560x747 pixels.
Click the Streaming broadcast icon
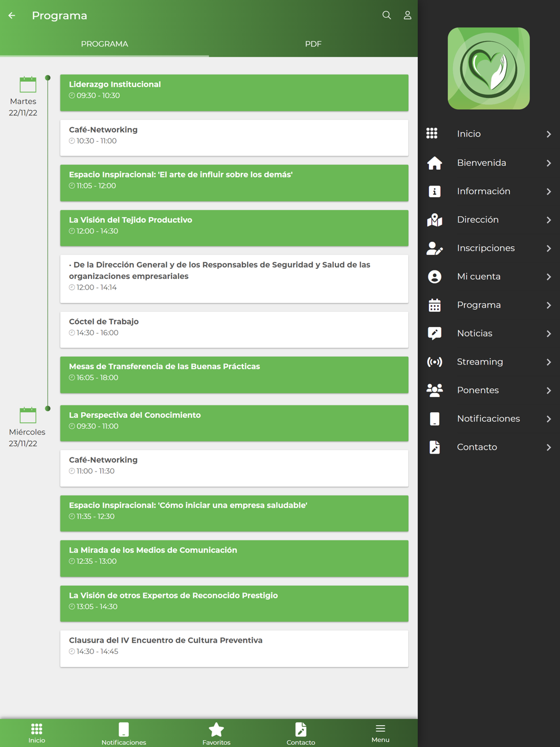click(435, 362)
